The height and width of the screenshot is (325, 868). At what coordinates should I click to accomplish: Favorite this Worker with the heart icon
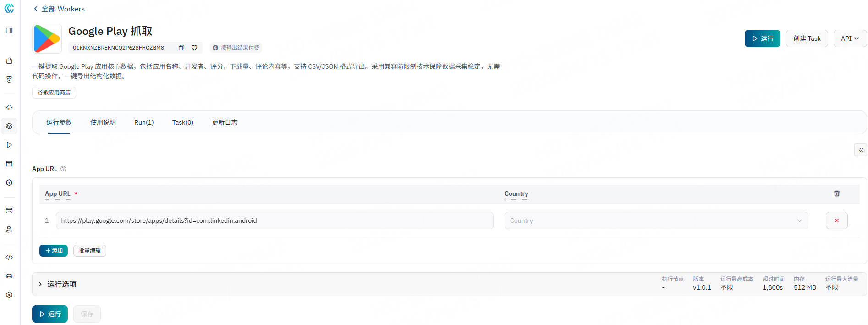[194, 48]
